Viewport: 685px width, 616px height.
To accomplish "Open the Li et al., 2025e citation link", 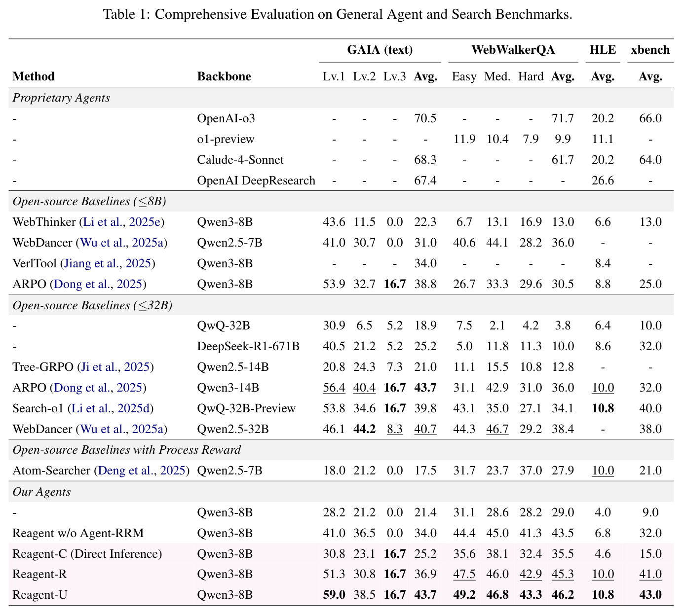I will point(121,222).
